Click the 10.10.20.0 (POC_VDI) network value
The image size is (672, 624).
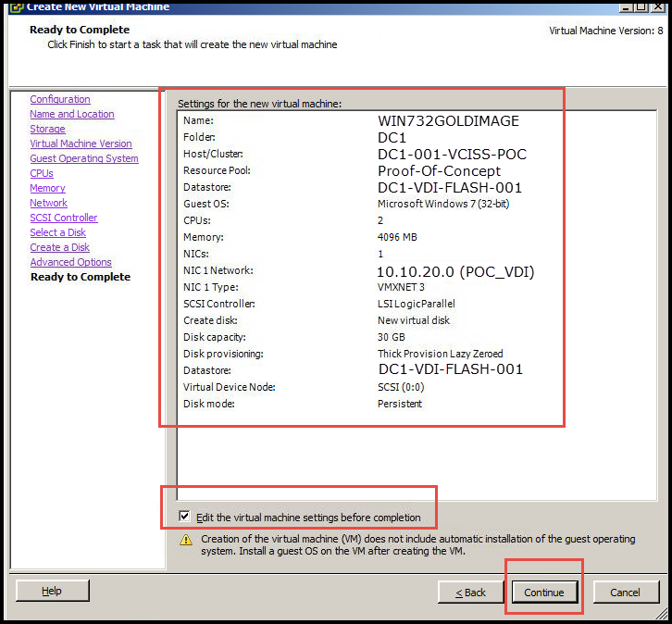pyautogui.click(x=455, y=271)
